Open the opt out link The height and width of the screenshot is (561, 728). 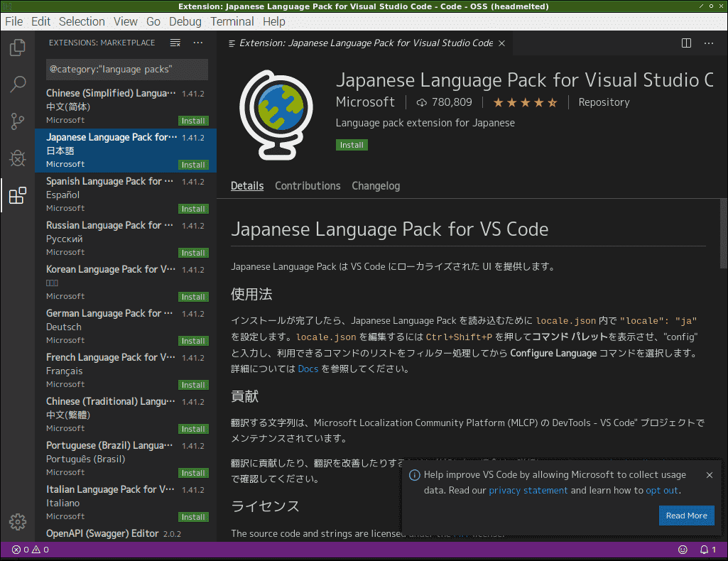[662, 491]
